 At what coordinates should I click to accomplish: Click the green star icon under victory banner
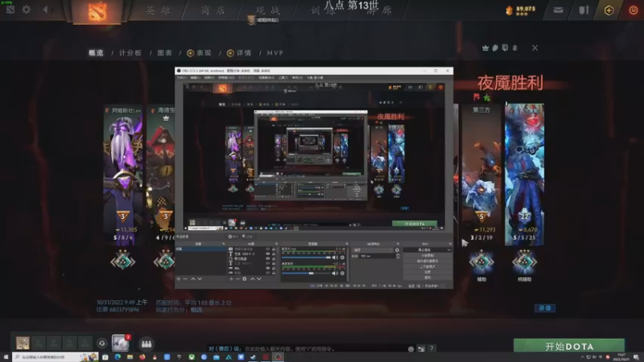(x=487, y=97)
